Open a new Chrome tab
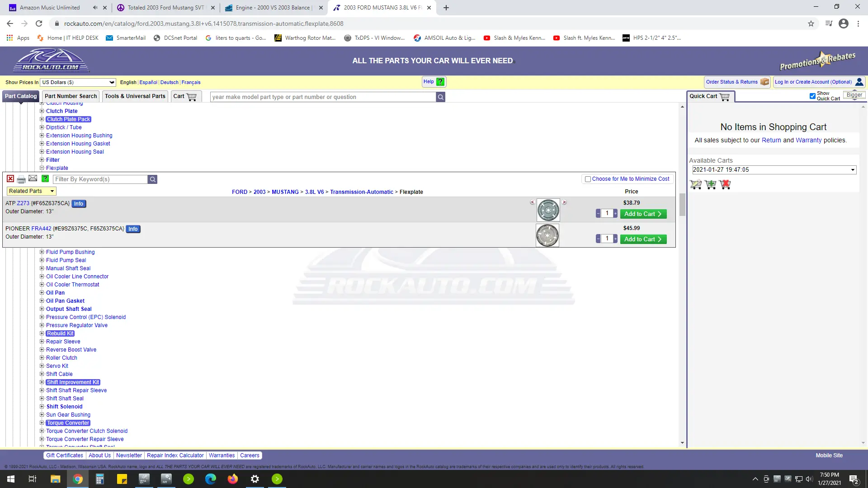The height and width of the screenshot is (488, 868). coord(446,8)
